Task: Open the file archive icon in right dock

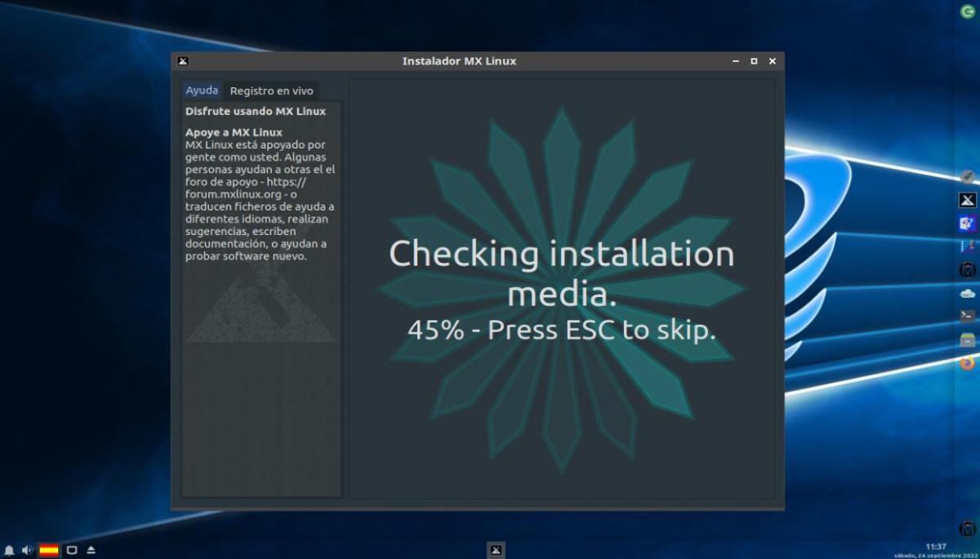Action: point(967,339)
